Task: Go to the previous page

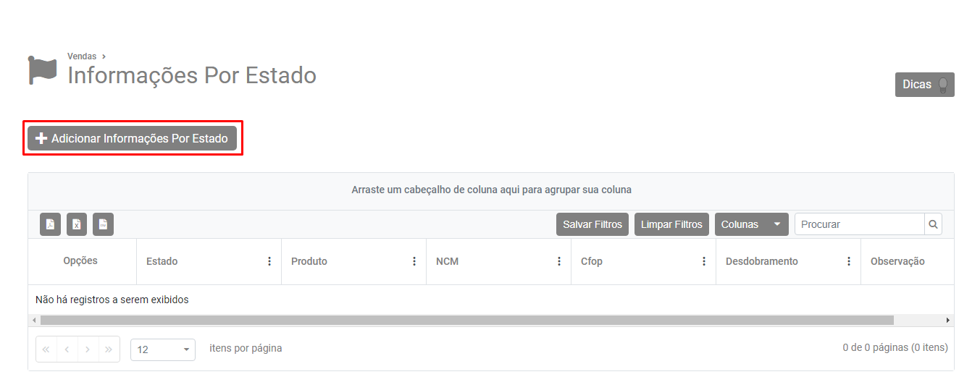Action: point(67,349)
